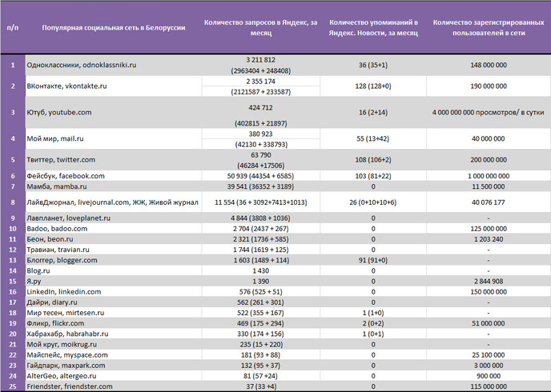This screenshot has width=551, height=392.
Task: Click the header Количество упоминаний в Яндекс. Новости
Action: (x=373, y=27)
